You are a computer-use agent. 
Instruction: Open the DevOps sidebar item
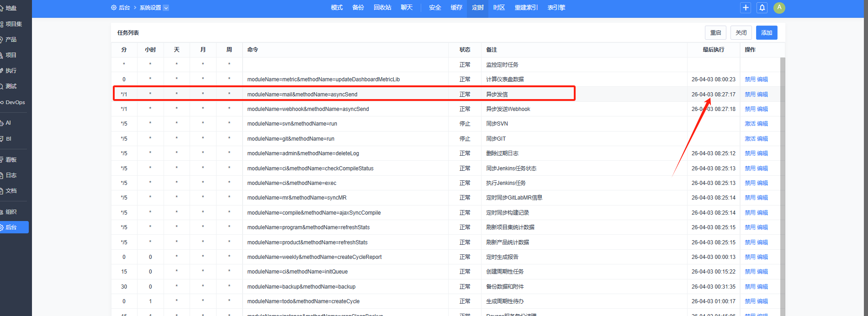pyautogui.click(x=15, y=102)
